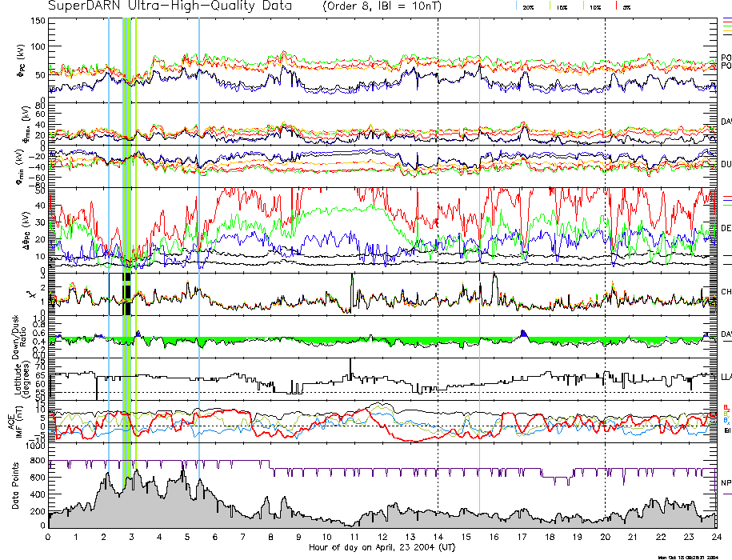Click the 'Φpc (kV)' top panel axis label
The height and width of the screenshot is (560, 732).
[22, 61]
